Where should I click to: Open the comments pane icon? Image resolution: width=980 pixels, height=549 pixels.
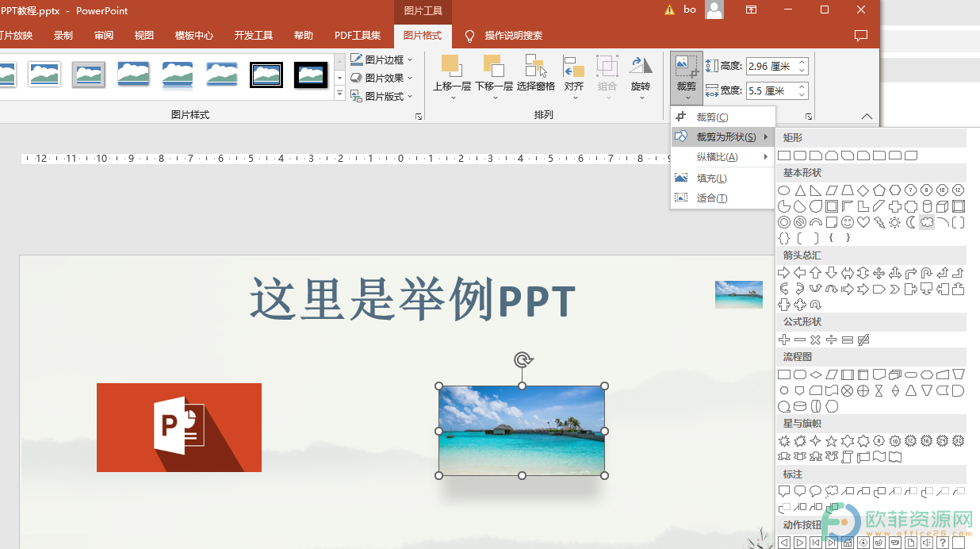[861, 36]
